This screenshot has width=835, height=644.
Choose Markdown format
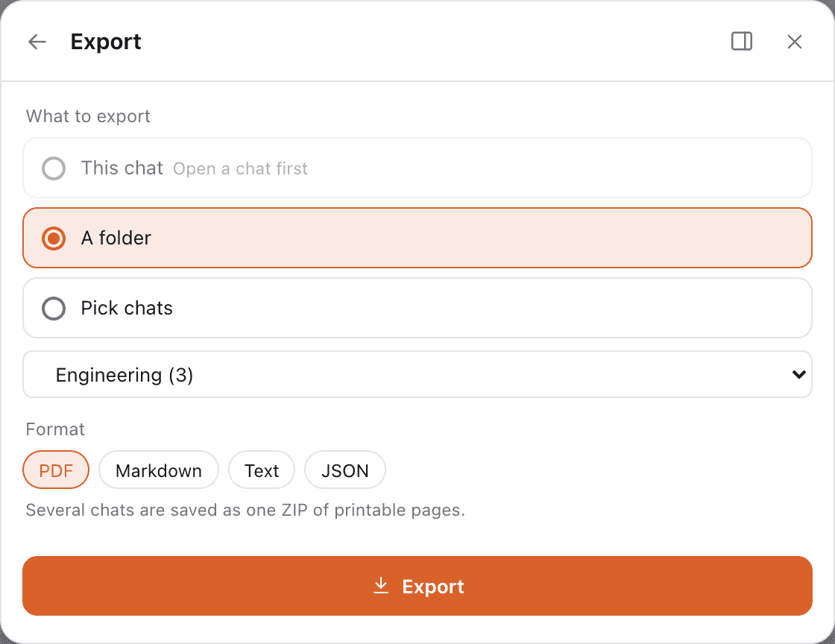click(159, 470)
